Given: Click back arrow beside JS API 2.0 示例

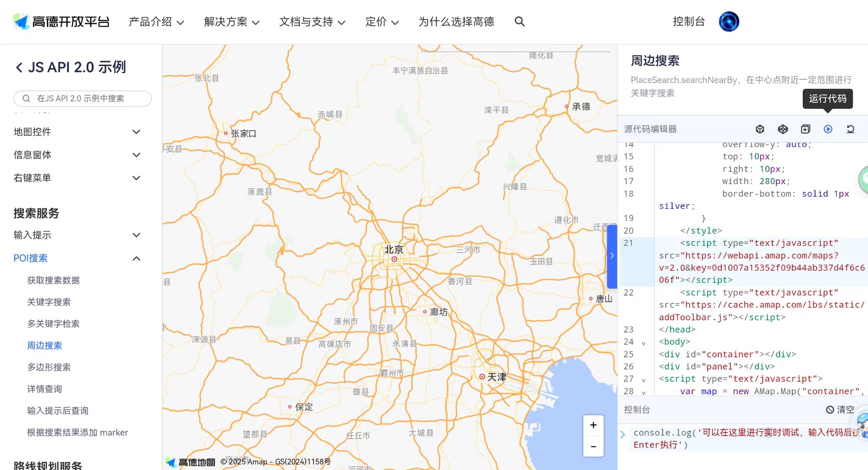Looking at the screenshot, I should [19, 67].
